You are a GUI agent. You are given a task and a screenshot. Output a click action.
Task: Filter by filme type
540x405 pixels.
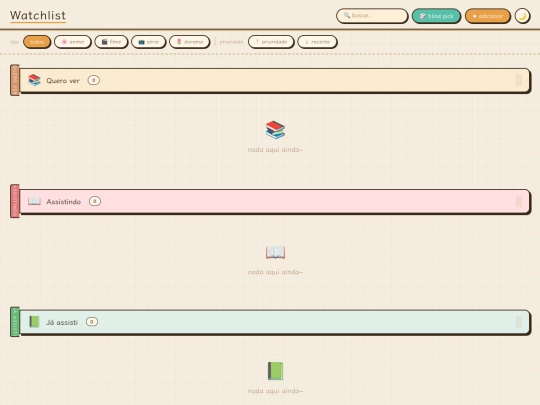point(111,42)
